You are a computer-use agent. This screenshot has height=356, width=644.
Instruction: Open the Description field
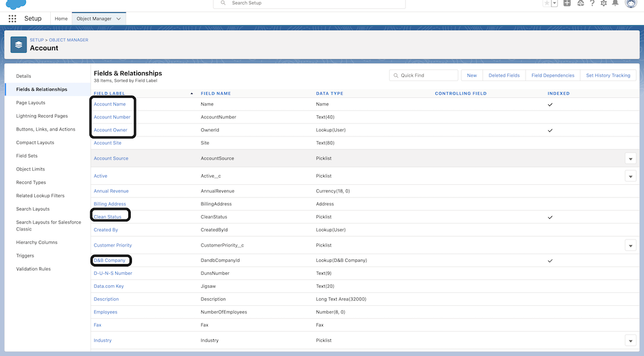(106, 299)
